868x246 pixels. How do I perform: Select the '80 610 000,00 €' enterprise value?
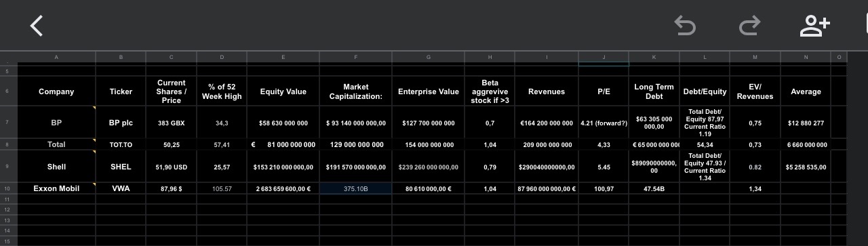click(429, 189)
